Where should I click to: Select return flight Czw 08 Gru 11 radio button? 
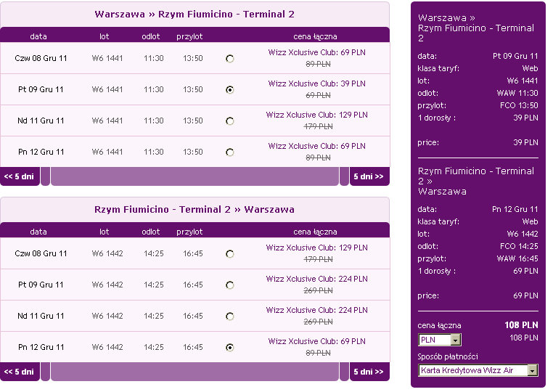[229, 253]
